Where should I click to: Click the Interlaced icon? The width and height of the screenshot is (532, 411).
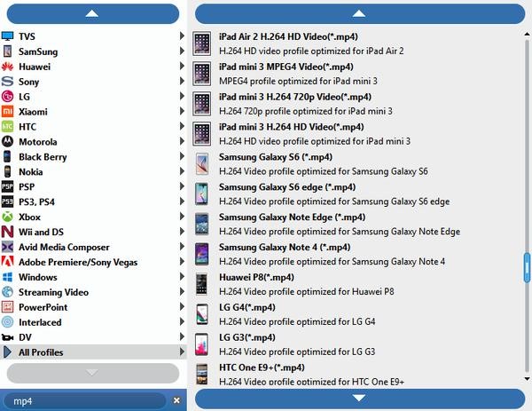(7, 321)
